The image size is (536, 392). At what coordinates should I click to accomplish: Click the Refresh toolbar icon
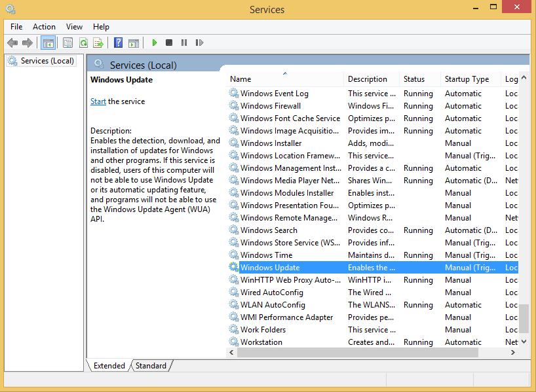83,43
